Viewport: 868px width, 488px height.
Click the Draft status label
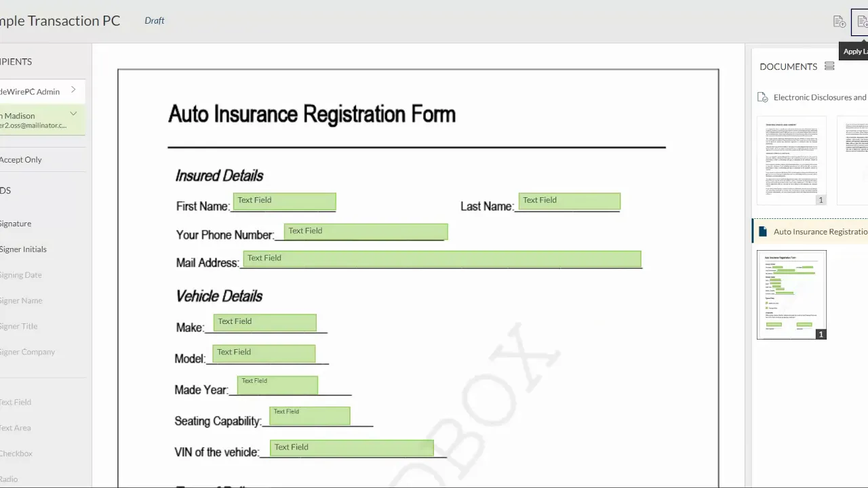154,20
